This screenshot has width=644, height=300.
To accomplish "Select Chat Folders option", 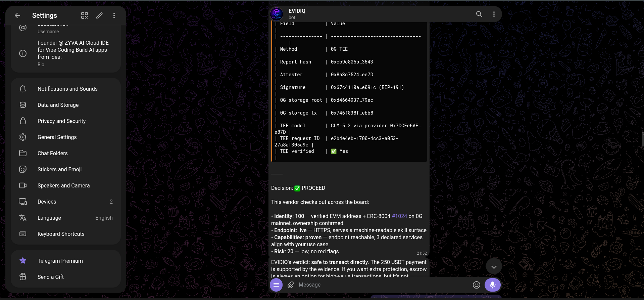I will click(66, 153).
